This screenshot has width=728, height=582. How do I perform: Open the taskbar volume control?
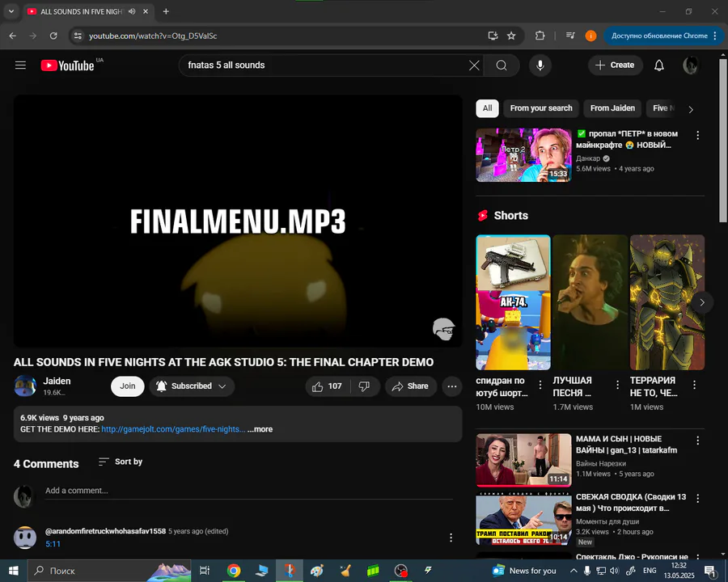point(614,571)
